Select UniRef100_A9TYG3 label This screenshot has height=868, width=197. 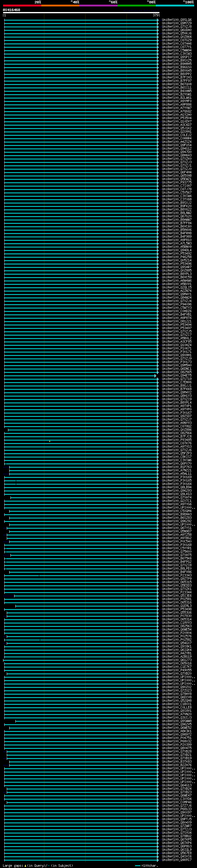177,446
